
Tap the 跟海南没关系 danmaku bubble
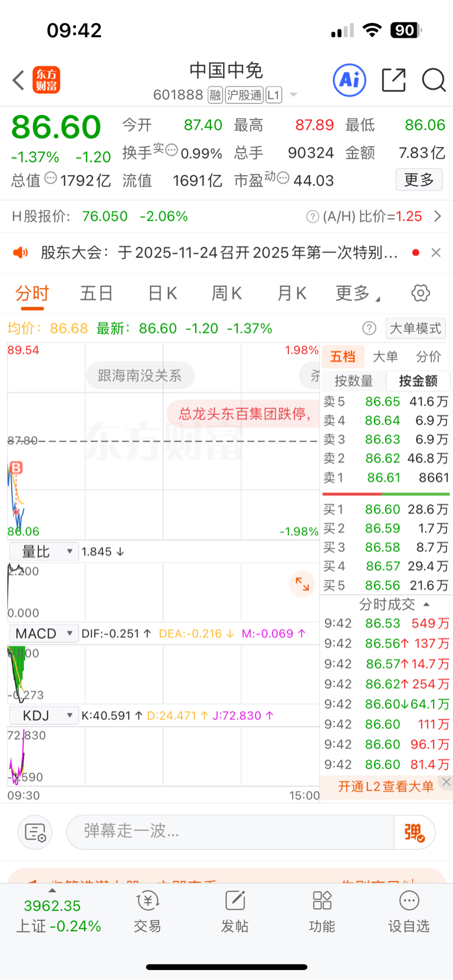point(140,376)
